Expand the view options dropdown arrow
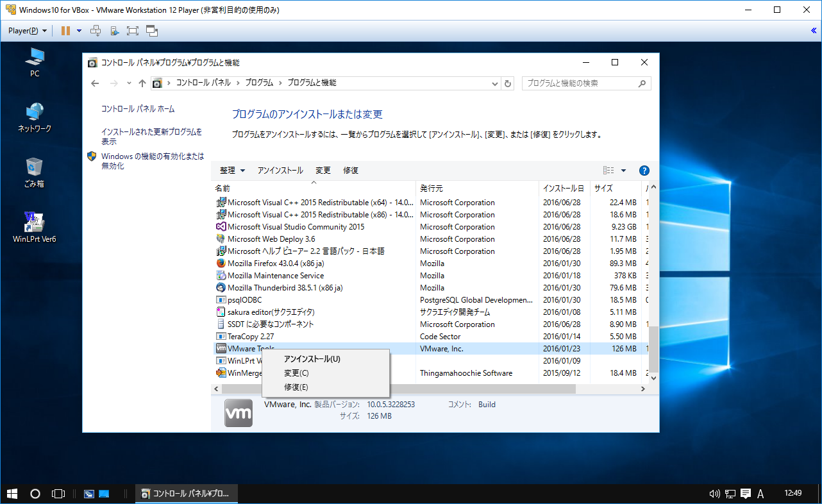 pos(623,171)
